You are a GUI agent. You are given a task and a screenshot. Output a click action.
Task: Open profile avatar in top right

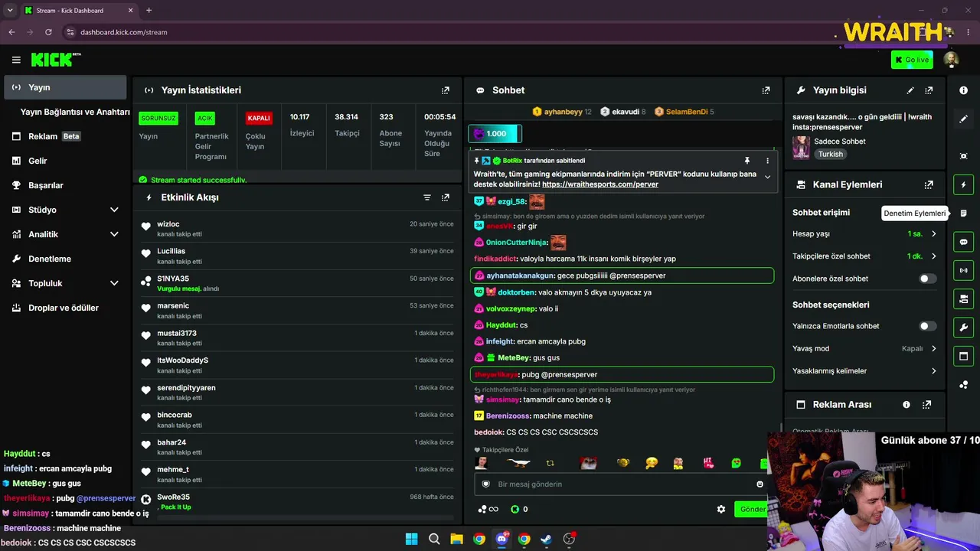951,60
